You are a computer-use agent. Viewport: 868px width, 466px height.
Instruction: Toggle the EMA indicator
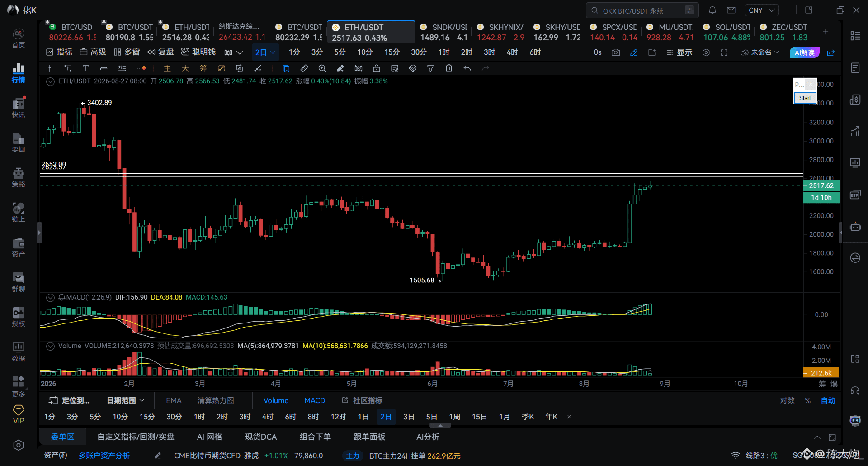pyautogui.click(x=174, y=400)
